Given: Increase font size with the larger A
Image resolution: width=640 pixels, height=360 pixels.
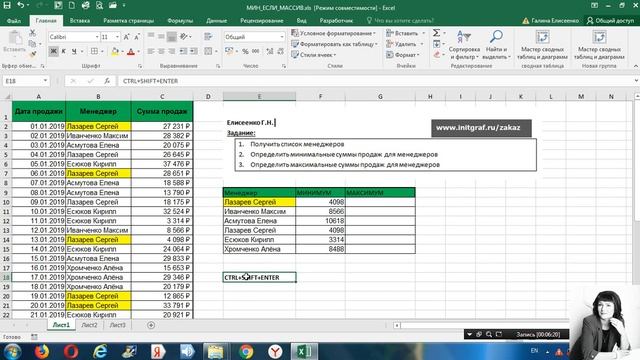Looking at the screenshot, I should [126, 37].
